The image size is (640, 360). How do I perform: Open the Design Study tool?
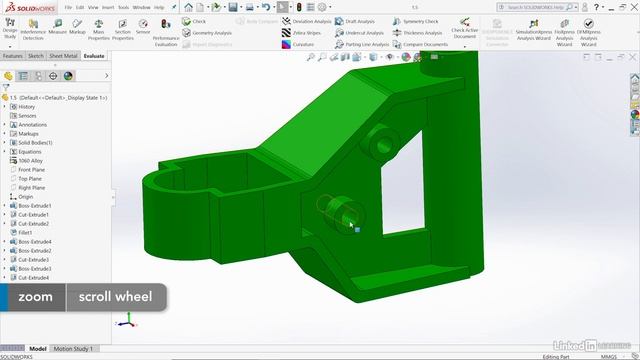pyautogui.click(x=10, y=29)
